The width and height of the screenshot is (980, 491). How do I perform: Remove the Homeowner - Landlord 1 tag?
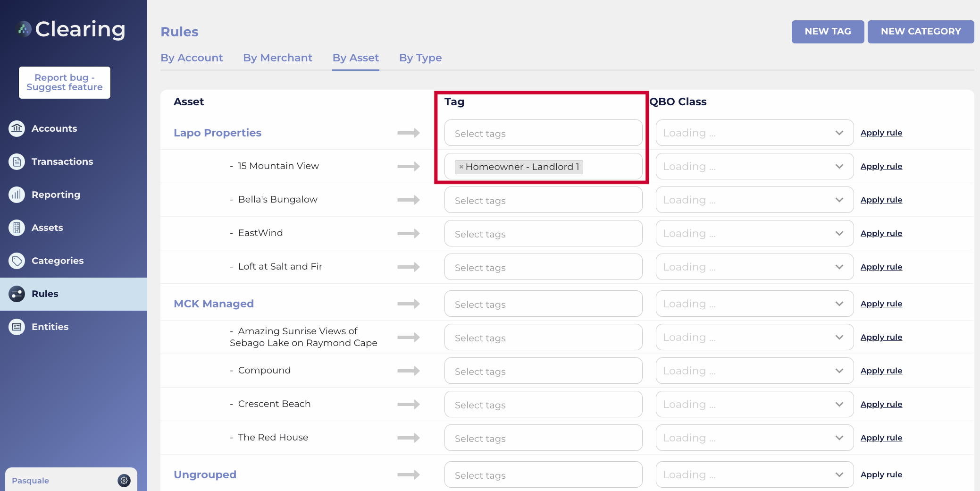click(461, 167)
